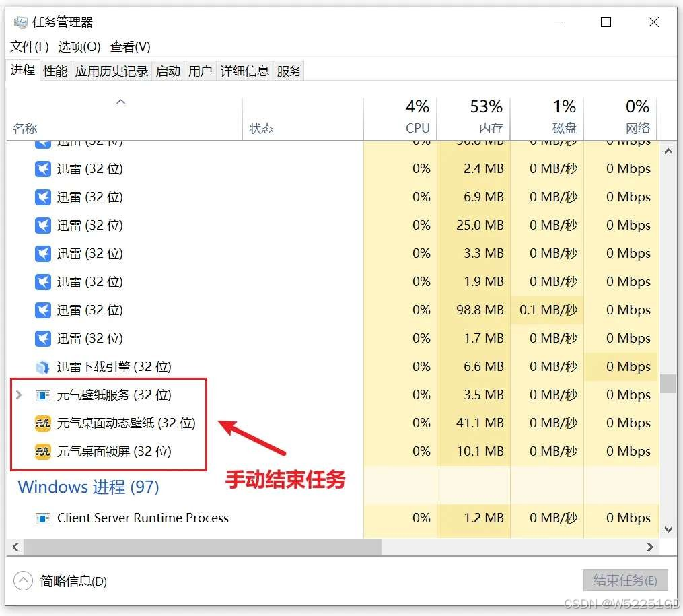Open the 选项(O) menu
The image size is (683, 616).
tap(79, 46)
